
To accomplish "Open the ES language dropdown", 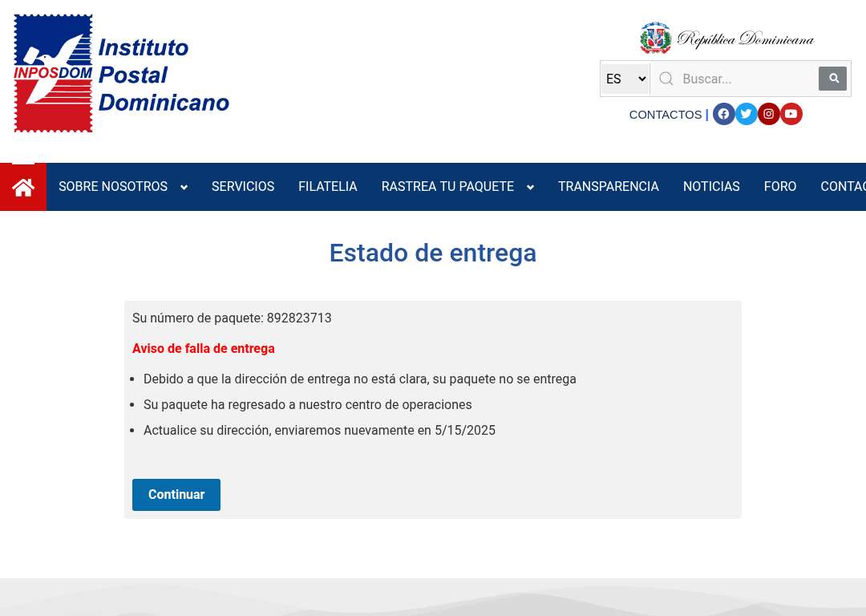I will click(625, 79).
